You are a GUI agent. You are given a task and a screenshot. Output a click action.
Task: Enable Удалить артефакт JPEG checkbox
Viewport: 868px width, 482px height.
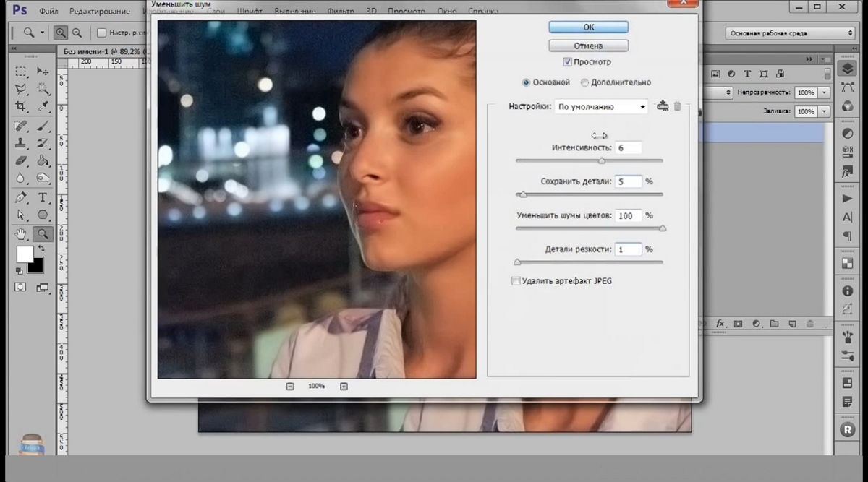pyautogui.click(x=516, y=281)
